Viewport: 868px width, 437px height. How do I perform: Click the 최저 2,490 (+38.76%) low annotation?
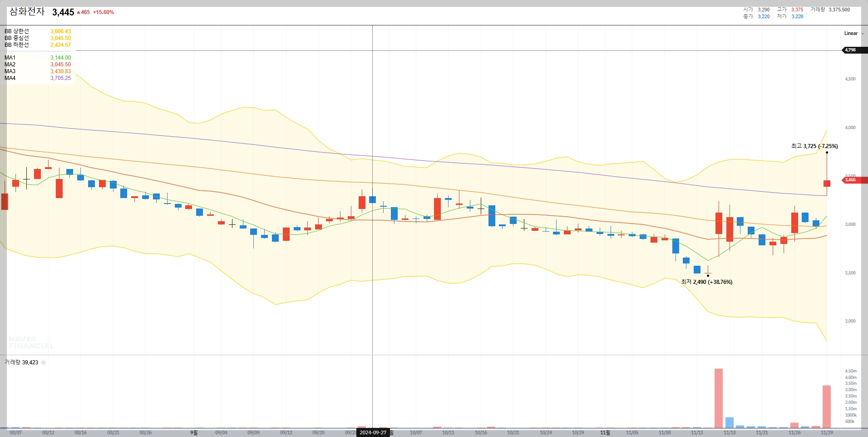[707, 282]
